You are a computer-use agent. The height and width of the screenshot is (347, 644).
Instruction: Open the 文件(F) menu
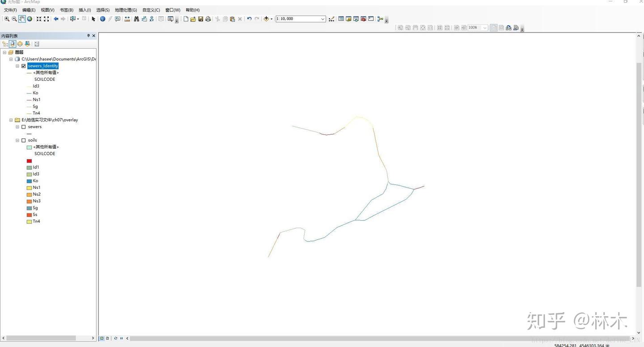click(10, 10)
